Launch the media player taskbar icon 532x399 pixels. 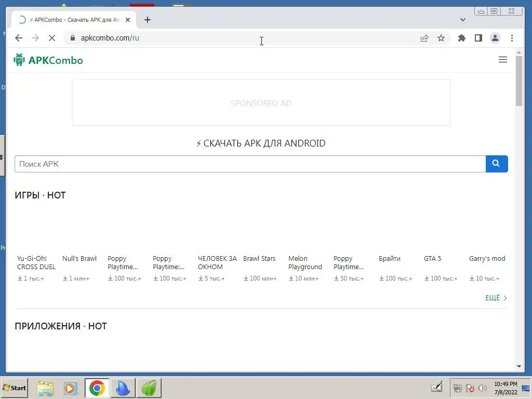(x=71, y=388)
